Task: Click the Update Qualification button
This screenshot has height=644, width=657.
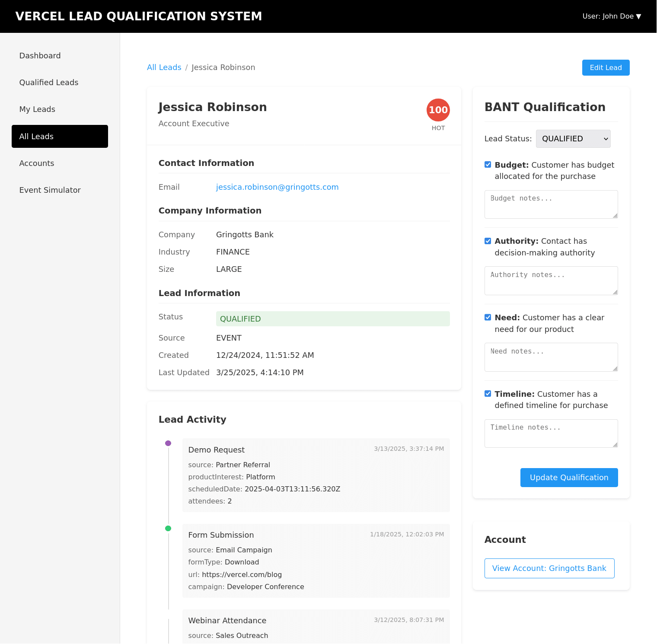Action: point(569,478)
